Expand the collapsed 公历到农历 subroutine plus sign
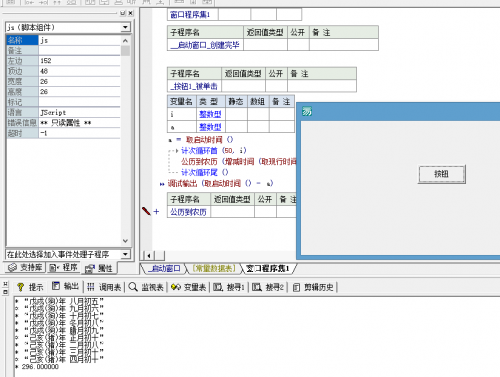 [x=156, y=211]
